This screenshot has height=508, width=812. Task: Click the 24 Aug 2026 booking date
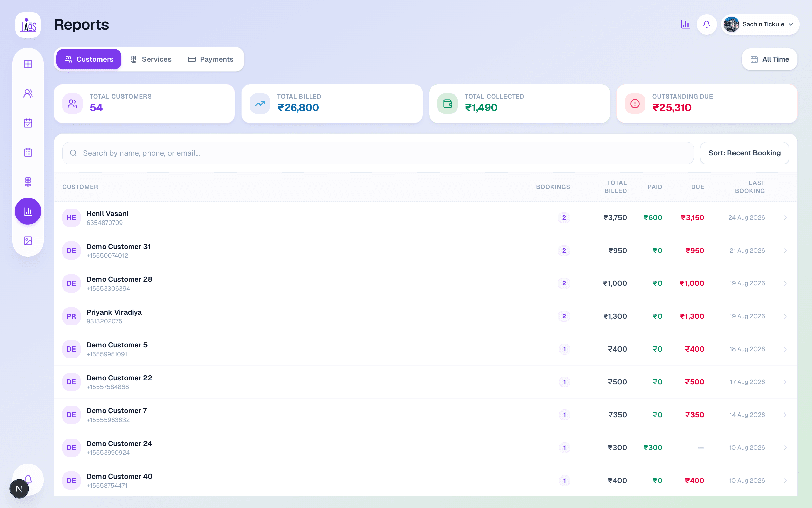coord(747,218)
